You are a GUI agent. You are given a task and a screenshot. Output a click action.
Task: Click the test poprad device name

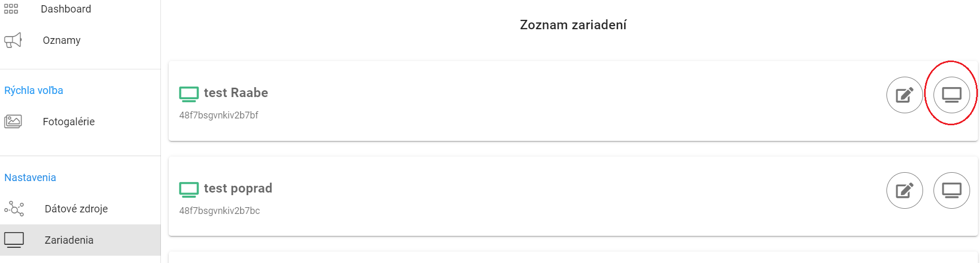238,188
